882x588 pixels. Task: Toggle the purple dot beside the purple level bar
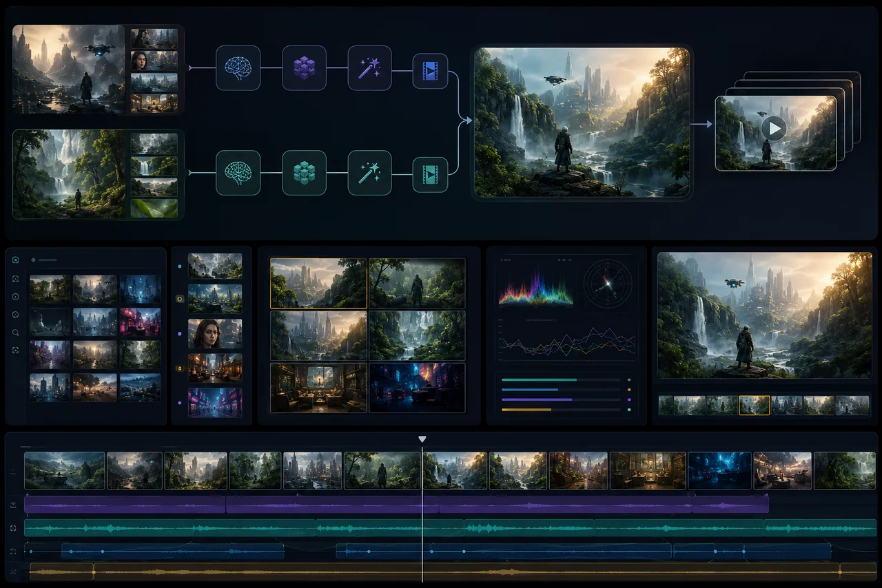[x=629, y=399]
